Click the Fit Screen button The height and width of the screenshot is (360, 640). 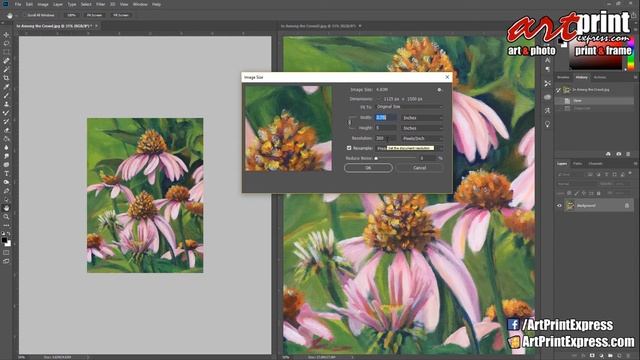point(94,15)
